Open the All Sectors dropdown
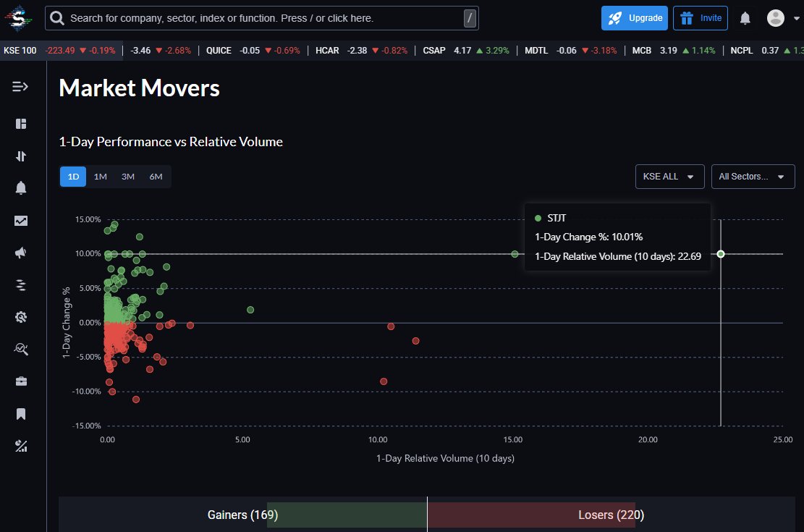Image resolution: width=804 pixels, height=532 pixels. 753,177
